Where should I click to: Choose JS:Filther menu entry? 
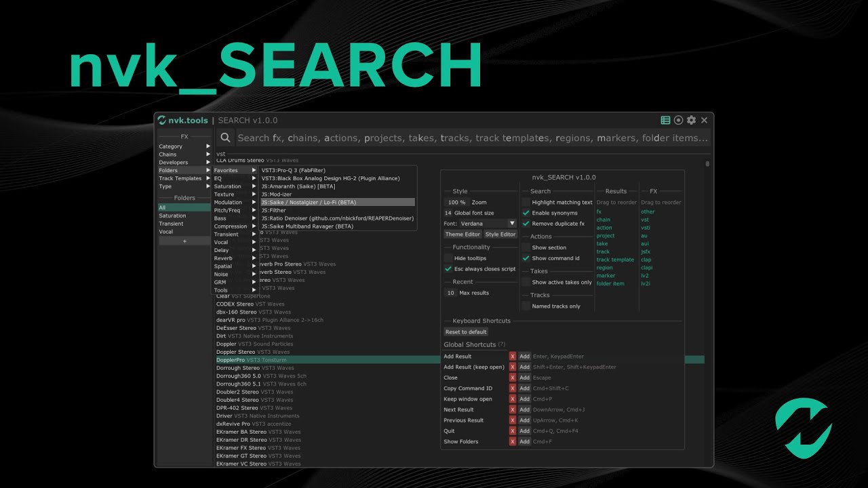(x=337, y=210)
